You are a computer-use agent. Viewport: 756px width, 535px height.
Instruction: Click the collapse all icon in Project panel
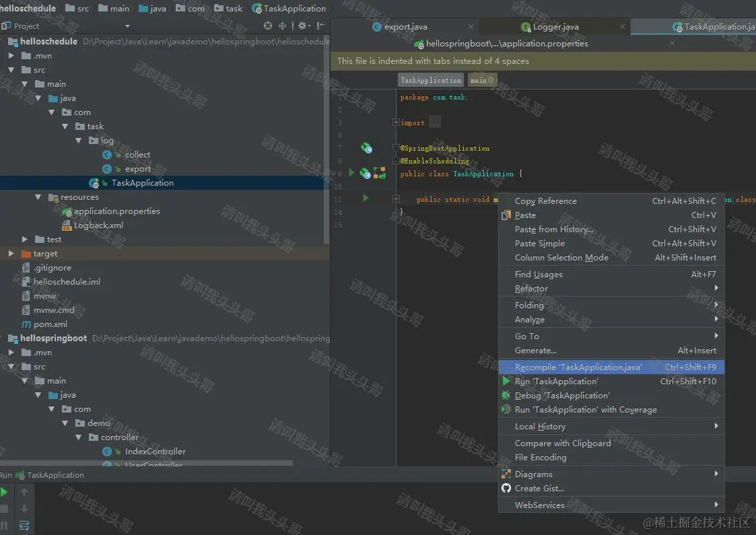point(283,26)
